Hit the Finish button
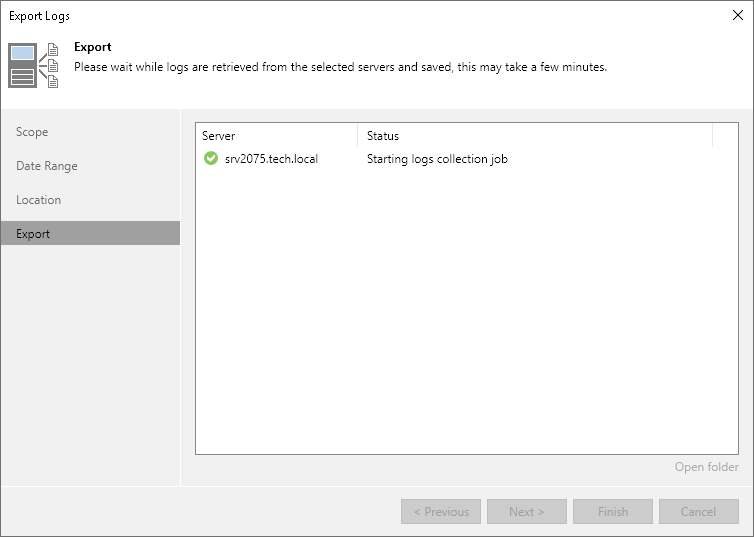This screenshot has height=537, width=754. pyautogui.click(x=613, y=512)
